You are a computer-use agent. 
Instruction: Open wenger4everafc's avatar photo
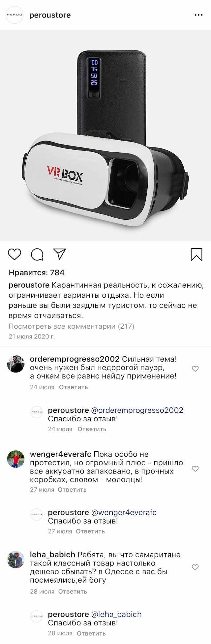pyautogui.click(x=16, y=459)
